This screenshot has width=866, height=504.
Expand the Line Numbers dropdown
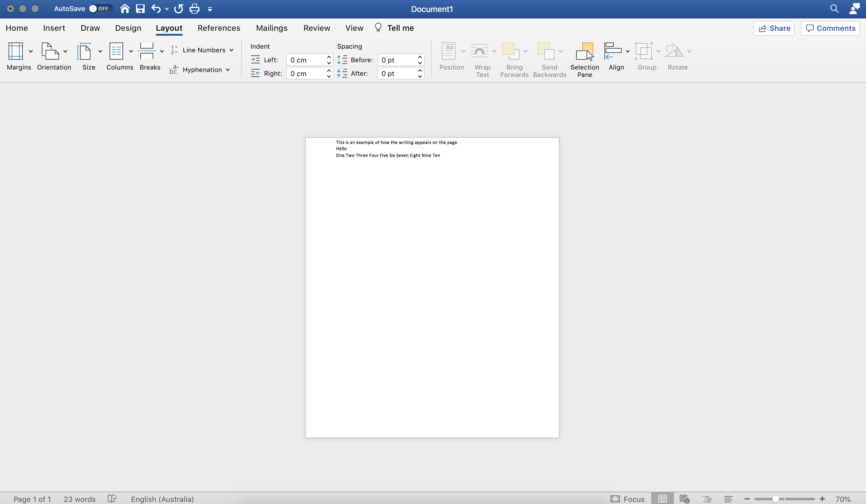coord(231,50)
